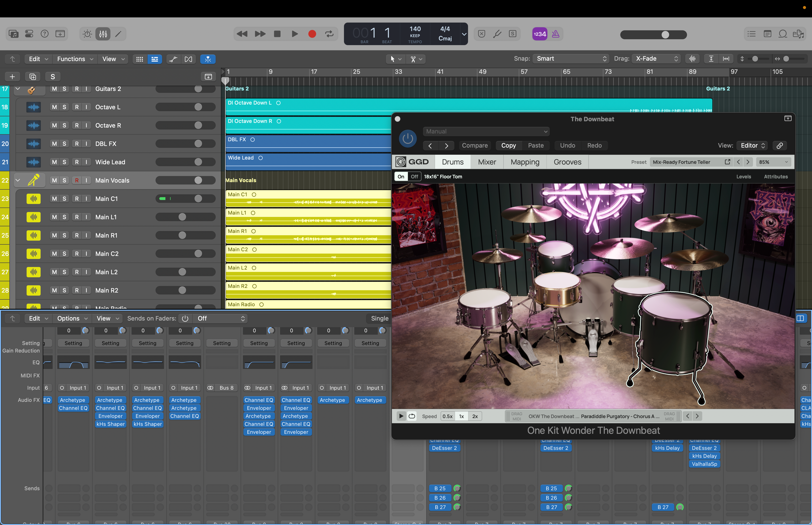Adjust the Main C1 track volume slider
Viewport: 812px width, 525px height.
tap(198, 199)
